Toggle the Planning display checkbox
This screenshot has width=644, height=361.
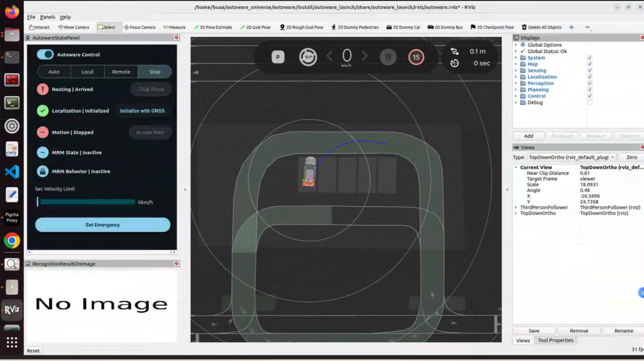coord(590,89)
